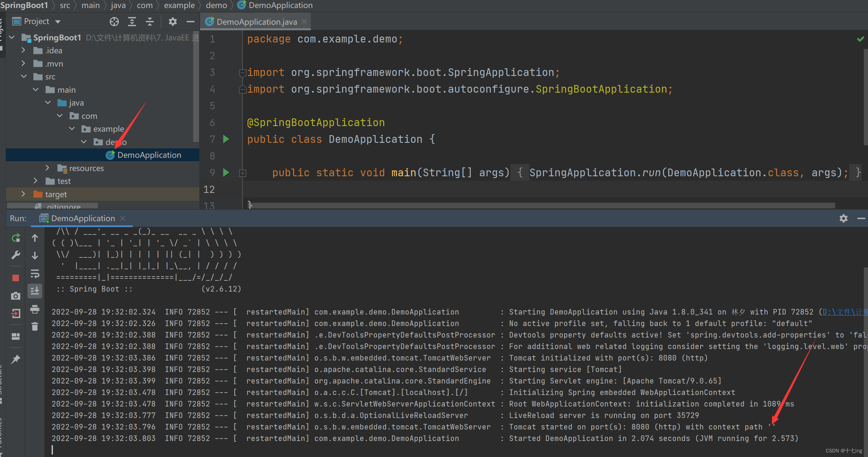Hide the Project tool window
The height and width of the screenshot is (457, 868).
(190, 22)
